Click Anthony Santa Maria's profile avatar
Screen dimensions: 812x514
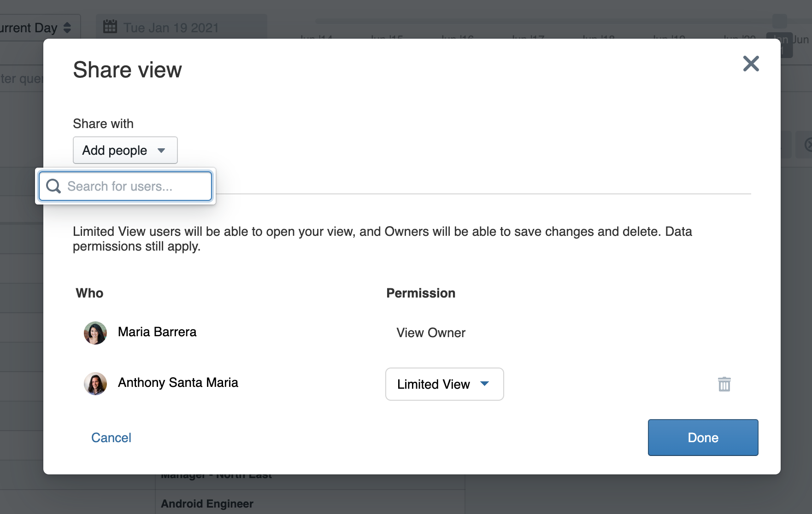click(x=95, y=384)
